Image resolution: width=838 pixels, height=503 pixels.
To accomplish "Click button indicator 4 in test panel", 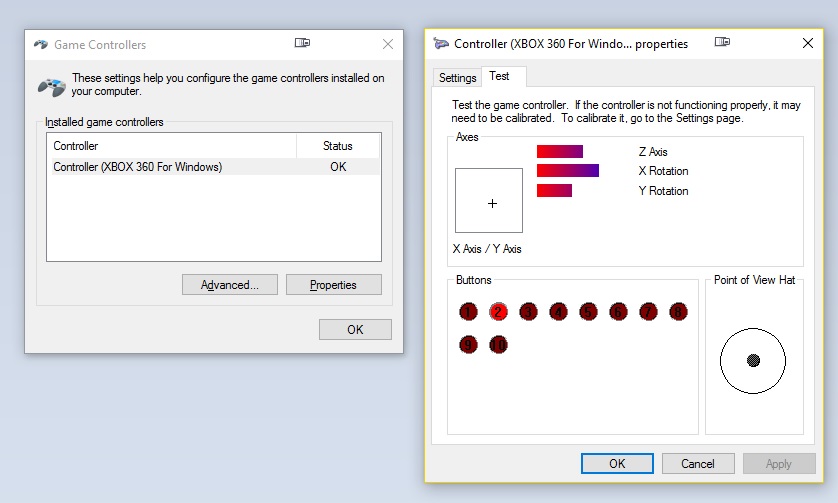I will pyautogui.click(x=558, y=312).
